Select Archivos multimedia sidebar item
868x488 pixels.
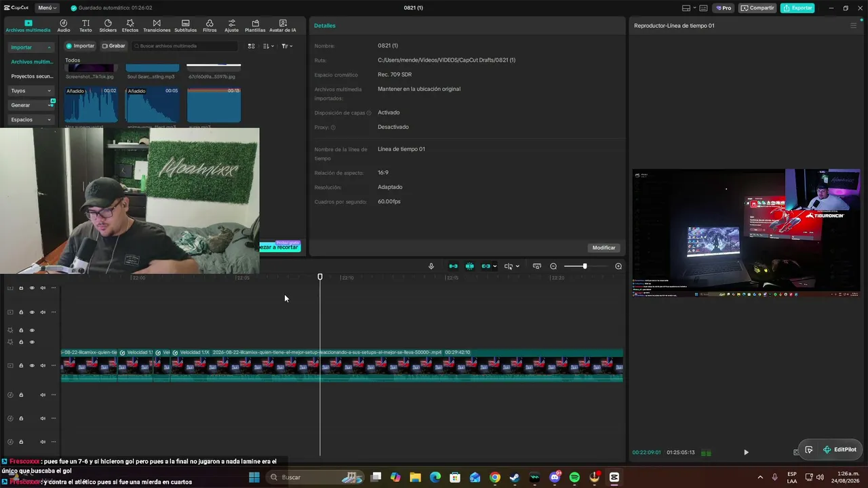pos(31,62)
